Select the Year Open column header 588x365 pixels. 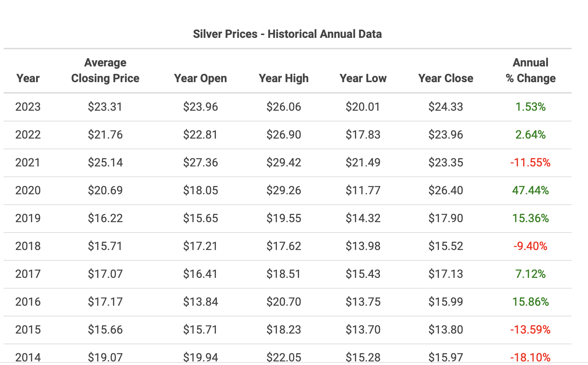coord(200,78)
